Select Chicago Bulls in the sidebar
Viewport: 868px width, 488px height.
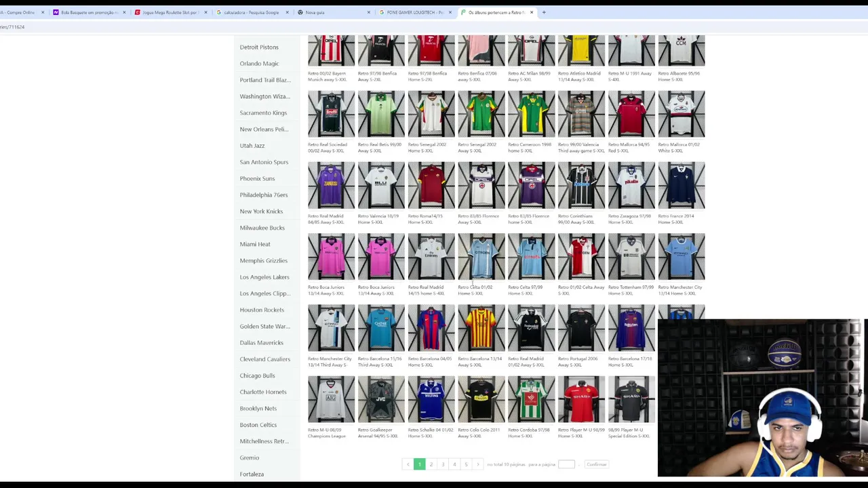[257, 375]
